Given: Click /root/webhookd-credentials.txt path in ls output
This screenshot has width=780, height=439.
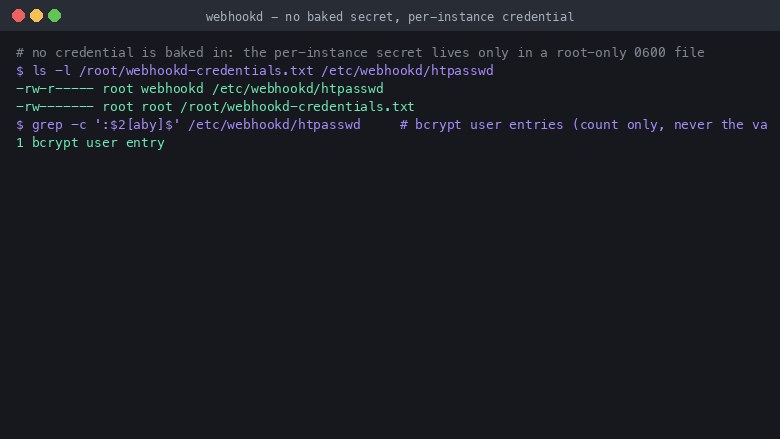Looking at the screenshot, I should pyautogui.click(x=297, y=106).
